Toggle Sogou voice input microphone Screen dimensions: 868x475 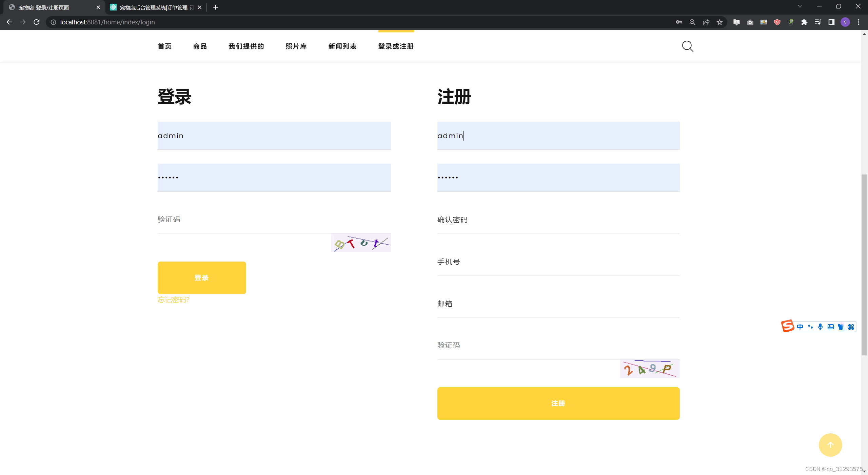click(820, 327)
